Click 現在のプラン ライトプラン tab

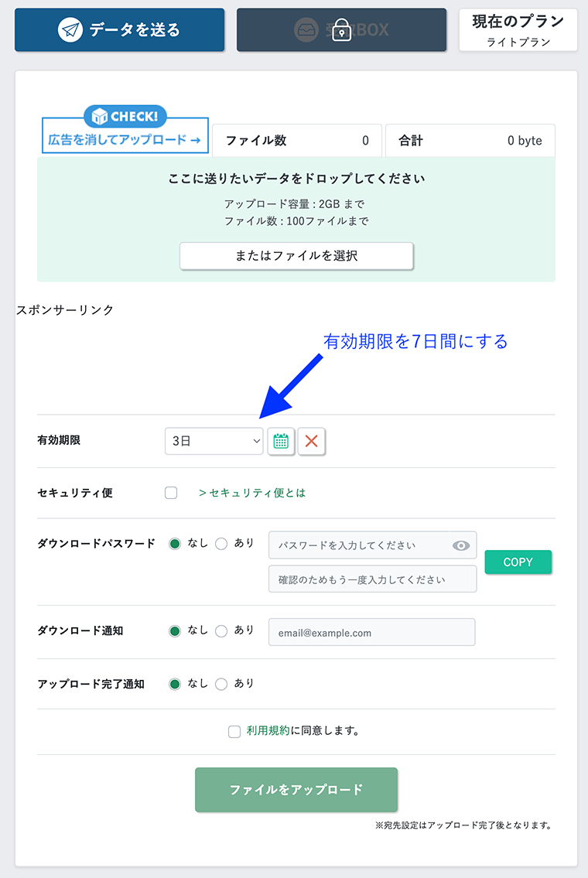click(x=518, y=30)
